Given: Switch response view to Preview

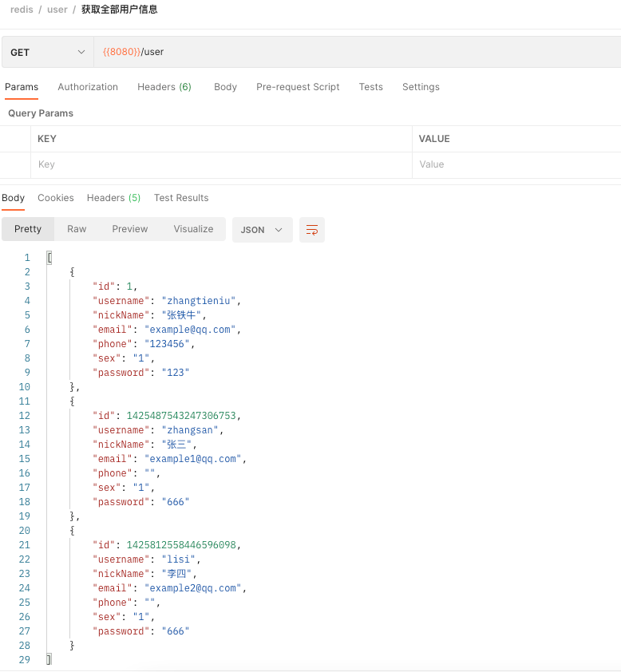Looking at the screenshot, I should [130, 229].
